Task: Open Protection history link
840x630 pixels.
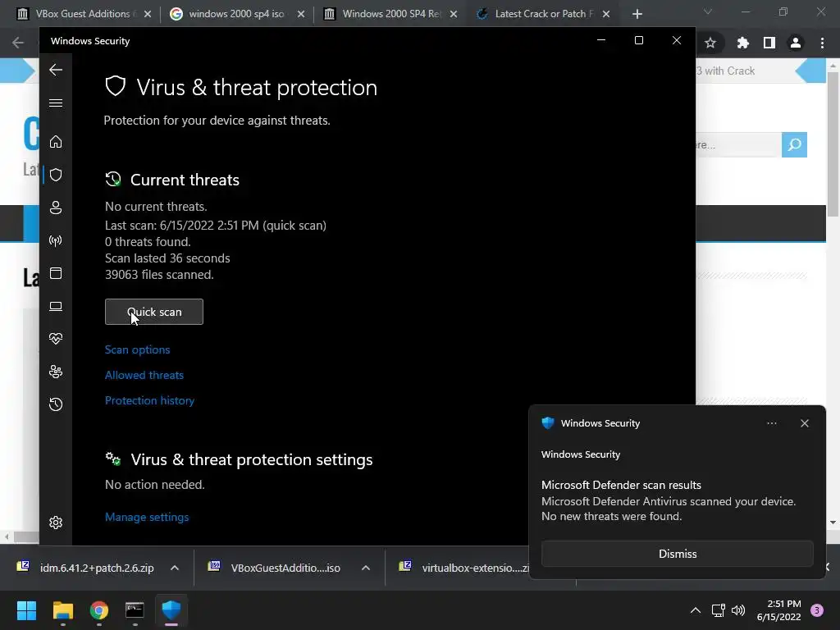Action: (149, 400)
